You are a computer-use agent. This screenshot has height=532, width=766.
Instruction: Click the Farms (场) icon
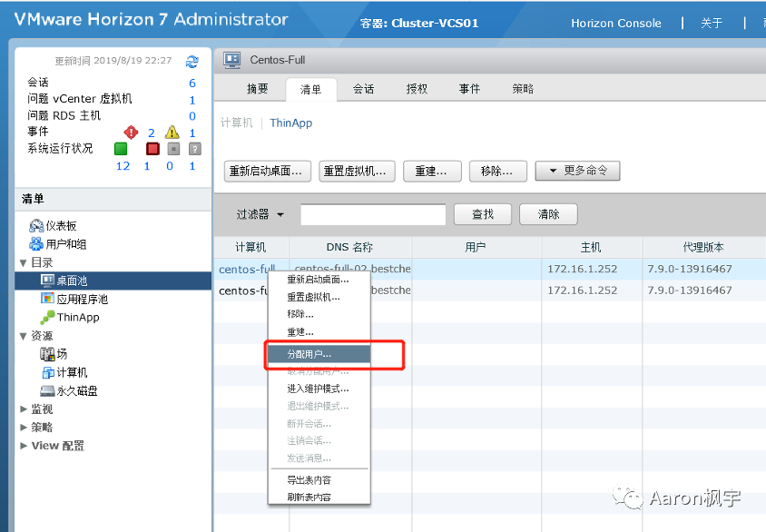click(47, 354)
